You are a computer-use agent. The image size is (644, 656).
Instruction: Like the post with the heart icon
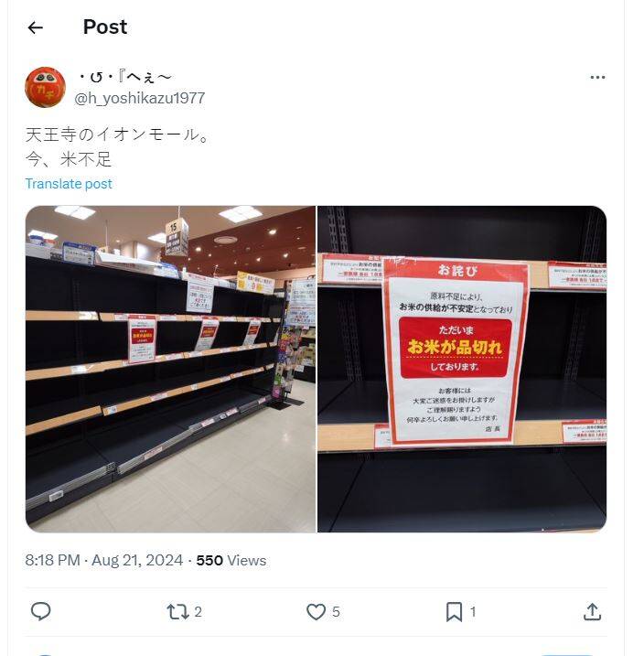[x=316, y=612]
